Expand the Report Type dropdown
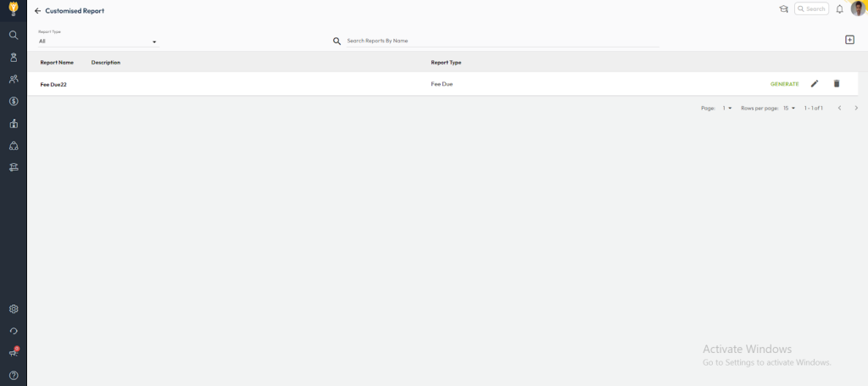This screenshot has width=868, height=386. click(x=97, y=41)
